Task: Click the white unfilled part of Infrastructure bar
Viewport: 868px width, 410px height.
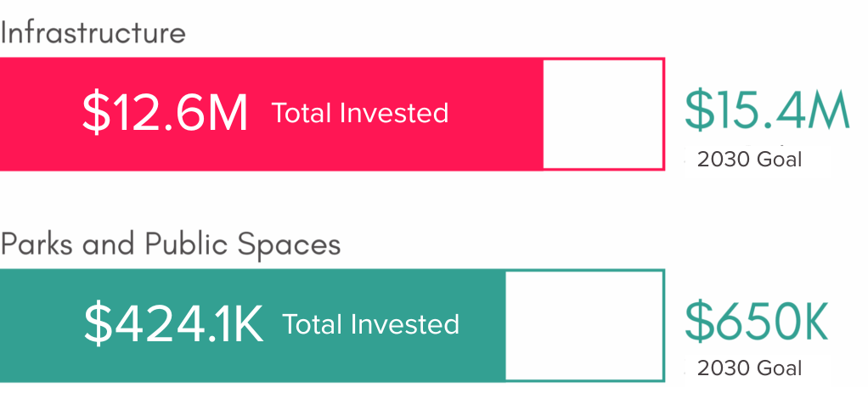Action: [602, 114]
